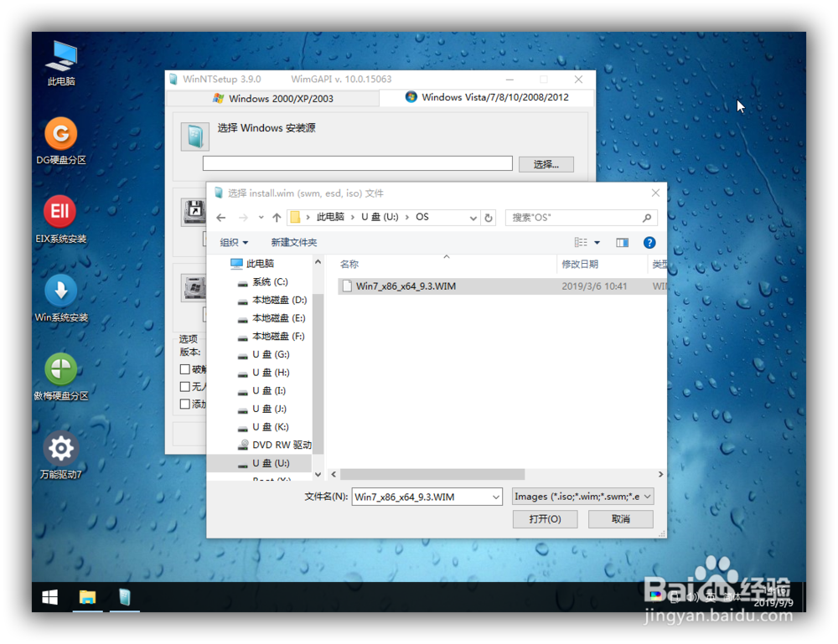Toggle the 无人 checkbox in WinNTSetup
838x644 pixels.
pos(185,387)
